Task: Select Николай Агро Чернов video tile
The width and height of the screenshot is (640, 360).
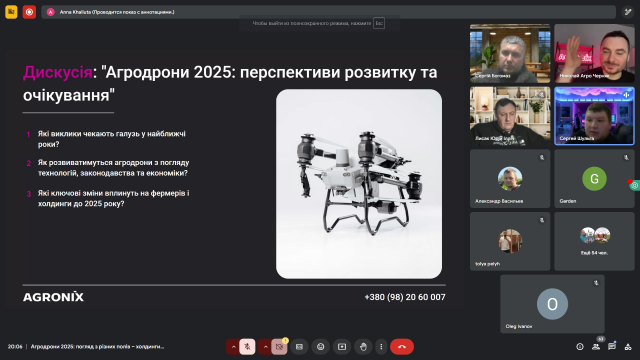Action: (594, 53)
